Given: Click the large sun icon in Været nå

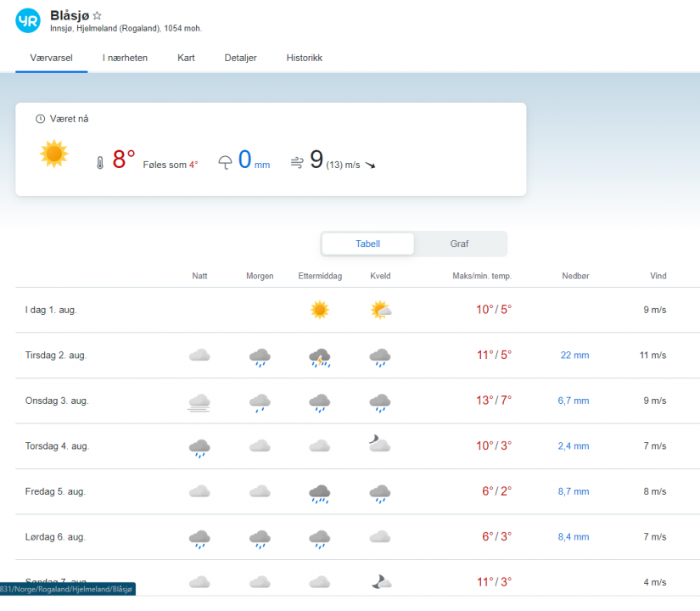Looking at the screenshot, I should (x=53, y=154).
